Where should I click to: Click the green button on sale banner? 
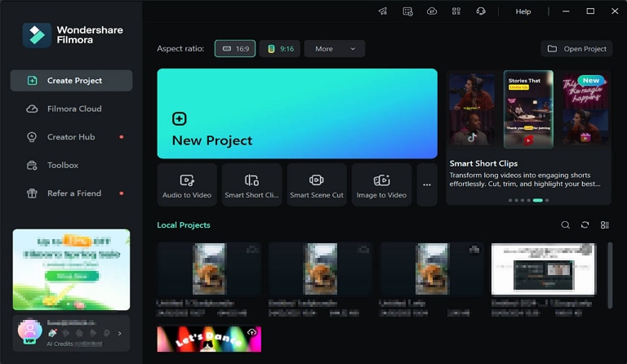pyautogui.click(x=72, y=276)
